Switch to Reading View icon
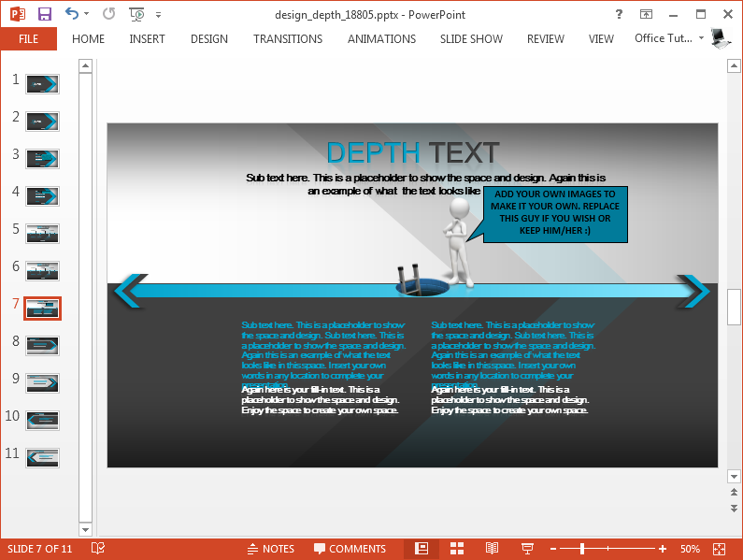Image resolution: width=743 pixels, height=560 pixels. pos(492,549)
